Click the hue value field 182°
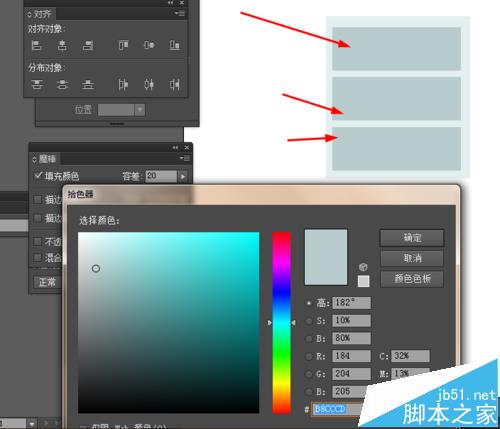The image size is (500, 429). (x=351, y=303)
